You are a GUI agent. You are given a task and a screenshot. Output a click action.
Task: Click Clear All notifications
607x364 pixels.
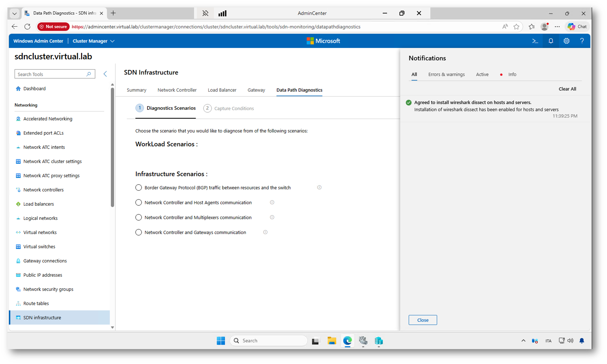(x=567, y=89)
